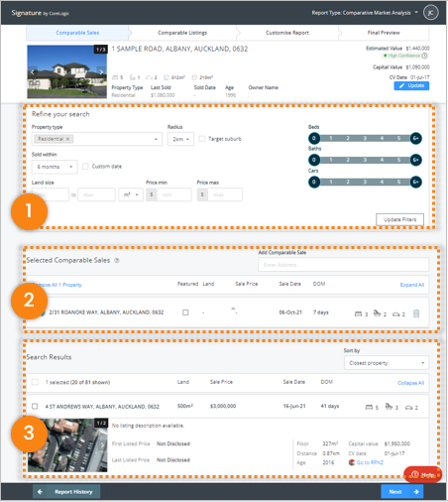Delete 2/31 Roanoke Way comparable
The image size is (448, 502).
(x=416, y=314)
